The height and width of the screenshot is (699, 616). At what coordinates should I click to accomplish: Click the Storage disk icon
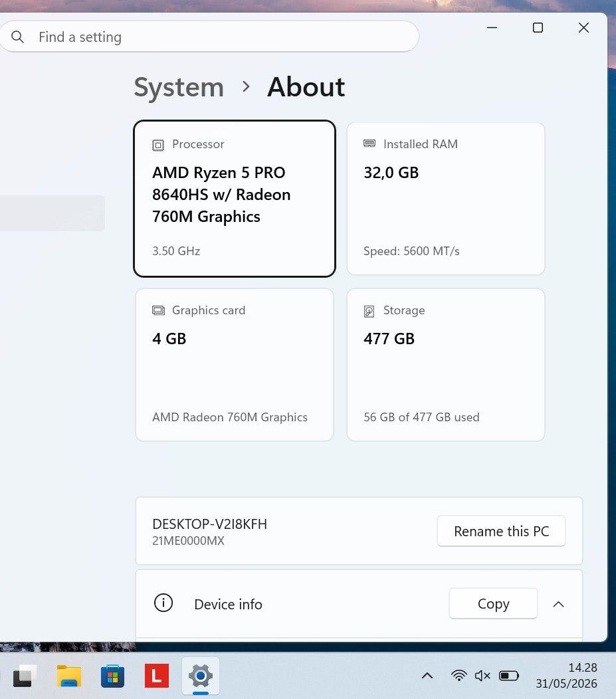click(x=369, y=311)
